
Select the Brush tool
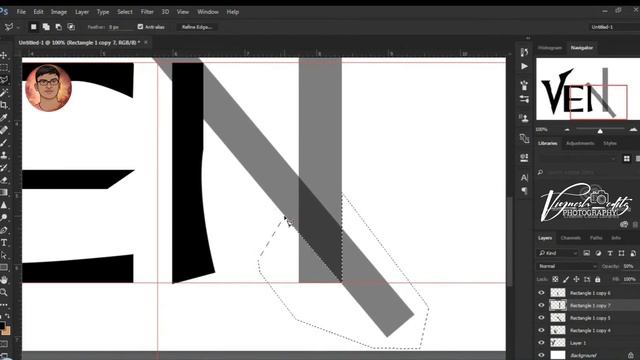pyautogui.click(x=4, y=143)
